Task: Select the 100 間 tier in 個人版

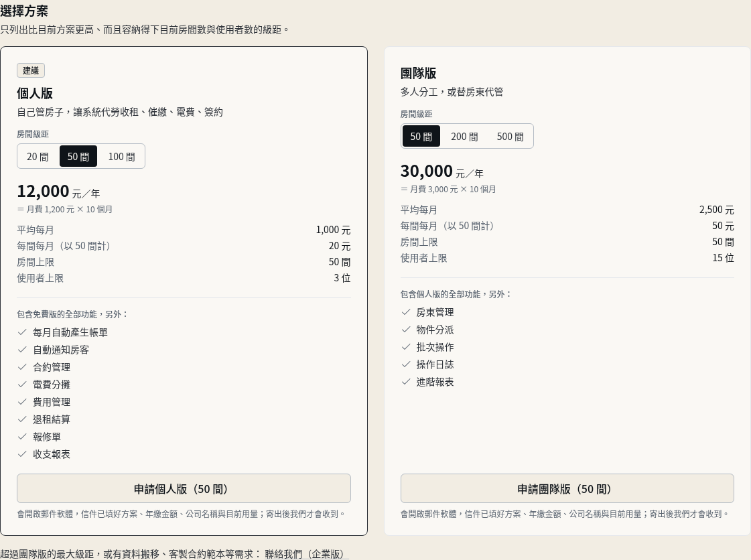Action: pos(122,156)
